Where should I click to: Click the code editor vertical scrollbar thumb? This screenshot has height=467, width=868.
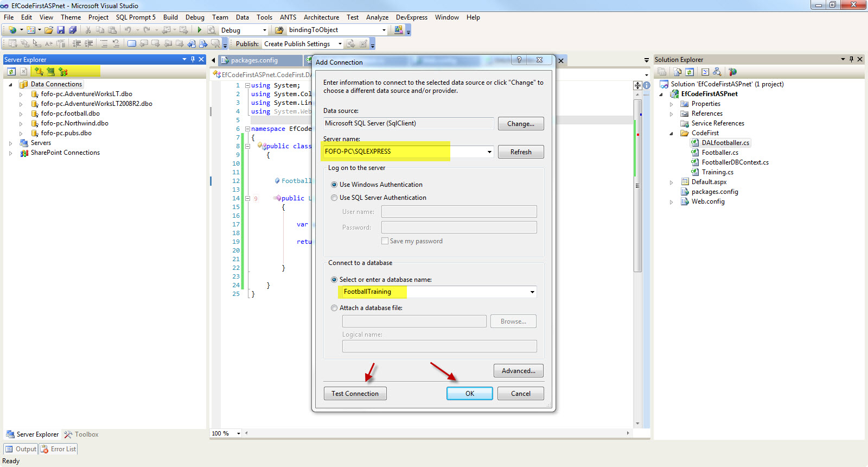pos(637,185)
